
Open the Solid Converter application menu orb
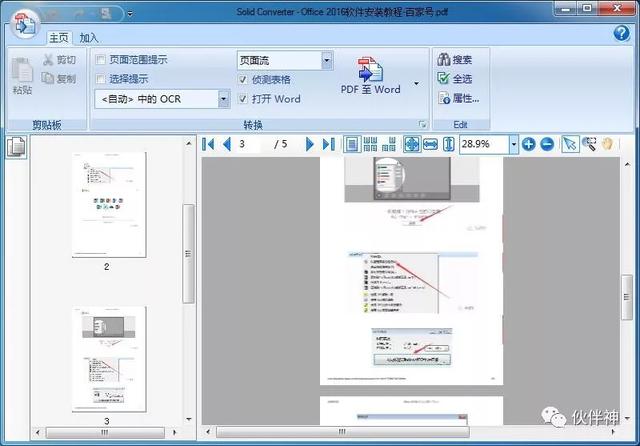(24, 24)
